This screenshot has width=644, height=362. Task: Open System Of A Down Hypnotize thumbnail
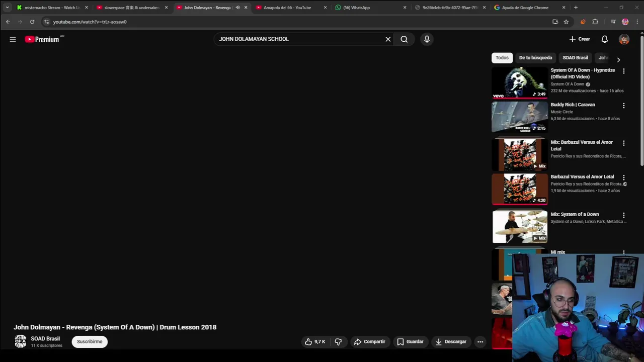point(520,82)
